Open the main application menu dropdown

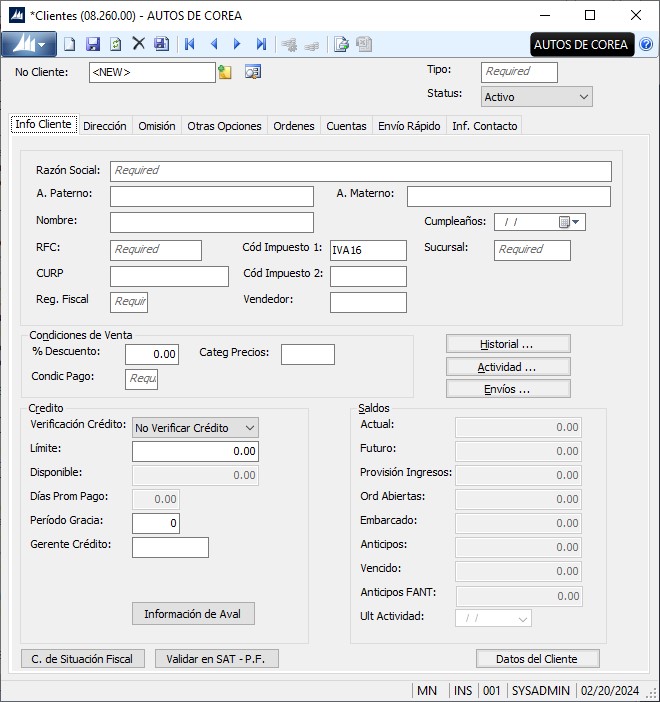(x=28, y=44)
